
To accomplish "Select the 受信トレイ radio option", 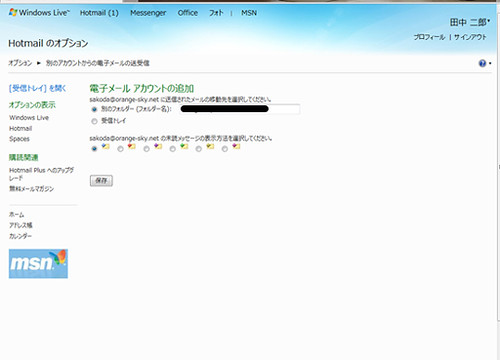I will pyautogui.click(x=94, y=121).
